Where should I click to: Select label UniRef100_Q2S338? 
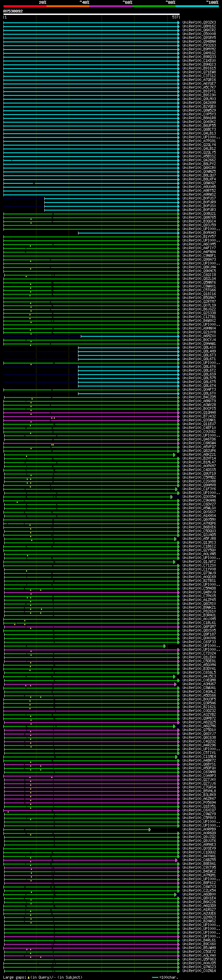[x=199, y=313]
